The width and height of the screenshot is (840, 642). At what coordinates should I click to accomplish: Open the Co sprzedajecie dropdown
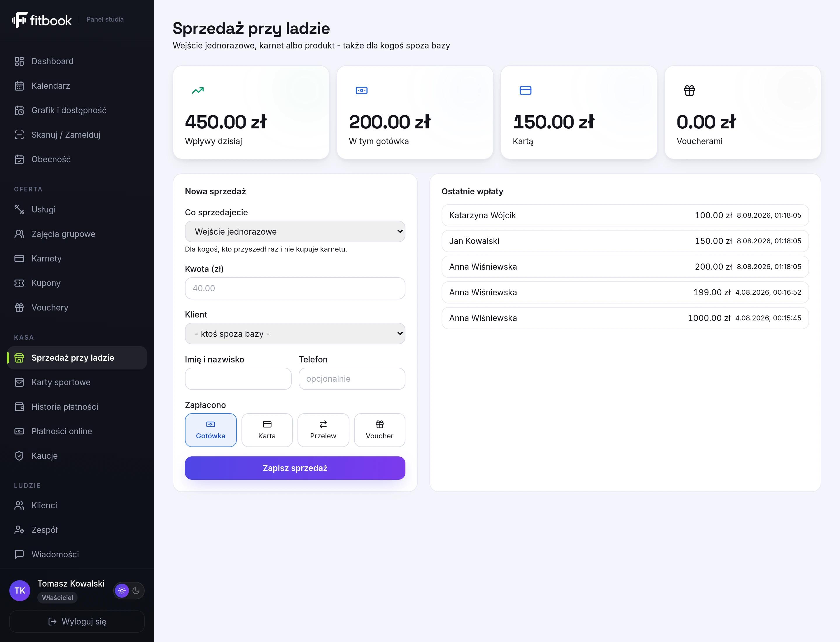pyautogui.click(x=295, y=231)
